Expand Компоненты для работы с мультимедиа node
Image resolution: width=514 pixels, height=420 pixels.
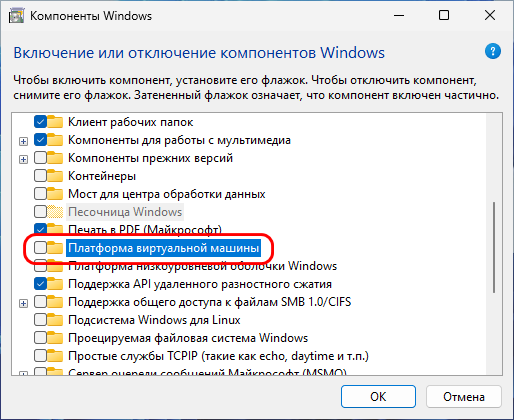click(23, 142)
